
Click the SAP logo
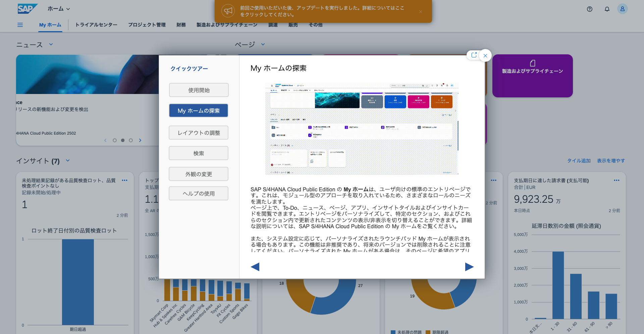(x=28, y=9)
